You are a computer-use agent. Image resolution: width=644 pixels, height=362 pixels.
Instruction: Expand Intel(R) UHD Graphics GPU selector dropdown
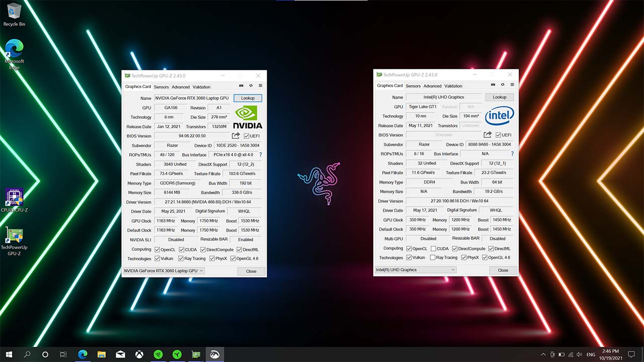point(416,270)
